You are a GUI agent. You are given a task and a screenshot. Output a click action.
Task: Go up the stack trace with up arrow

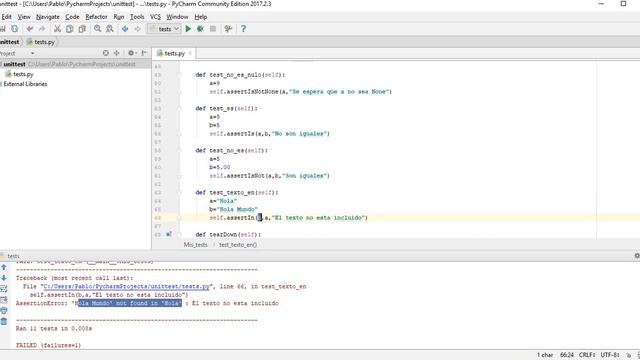pyautogui.click(x=4, y=267)
